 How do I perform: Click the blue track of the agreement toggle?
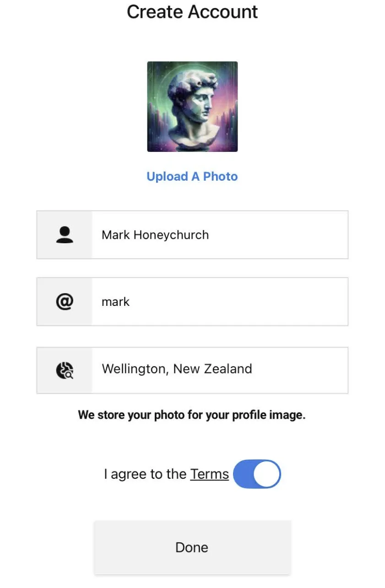pos(243,474)
